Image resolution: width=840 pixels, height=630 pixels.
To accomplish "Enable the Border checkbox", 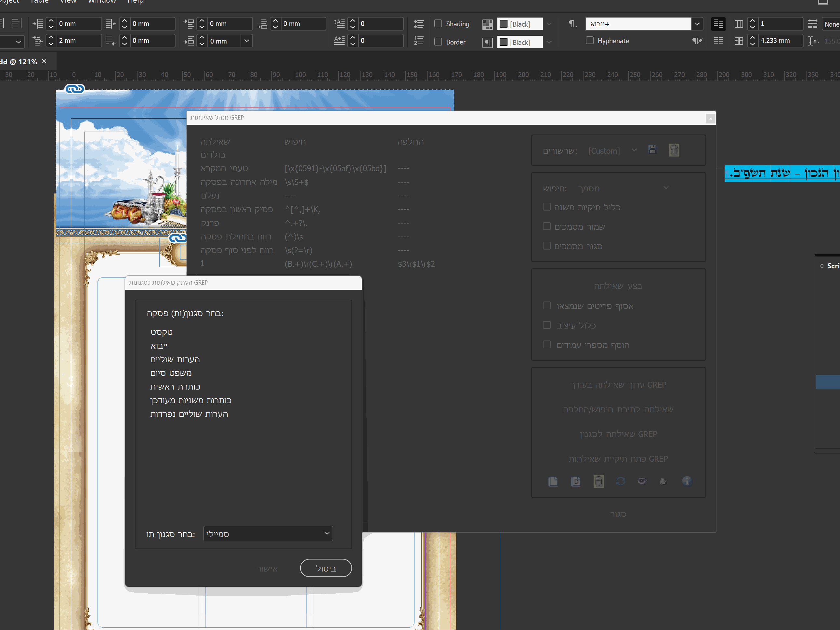I will coord(438,42).
